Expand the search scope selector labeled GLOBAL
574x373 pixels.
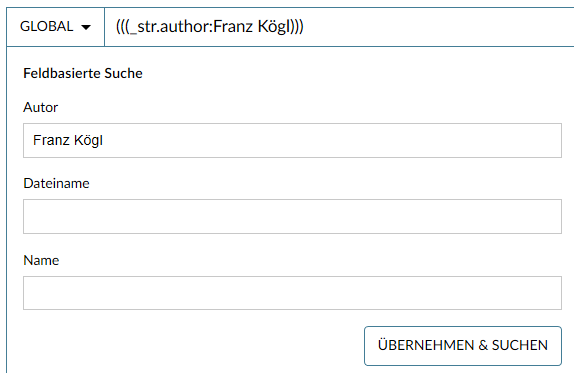(55, 27)
